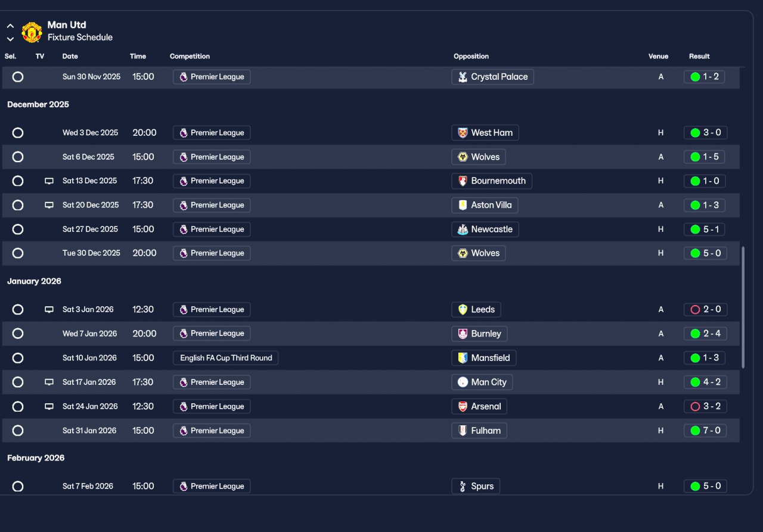Click the up chevron beside Man Utd
Viewport: 763px width, 532px height.
click(10, 26)
